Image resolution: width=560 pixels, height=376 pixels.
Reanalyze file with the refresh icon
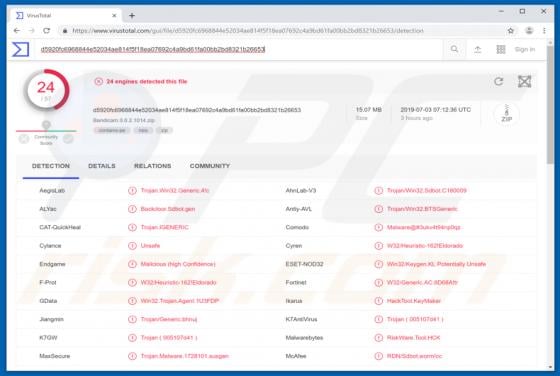click(x=499, y=81)
